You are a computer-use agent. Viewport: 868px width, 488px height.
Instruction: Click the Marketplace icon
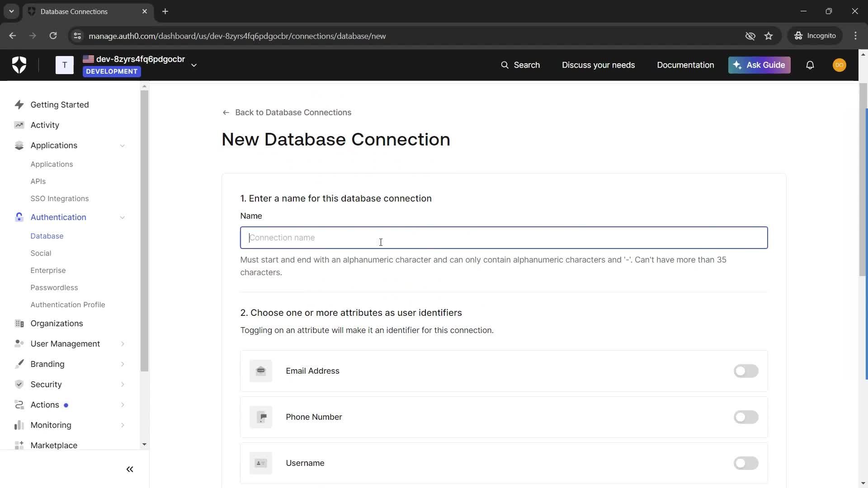click(x=19, y=446)
